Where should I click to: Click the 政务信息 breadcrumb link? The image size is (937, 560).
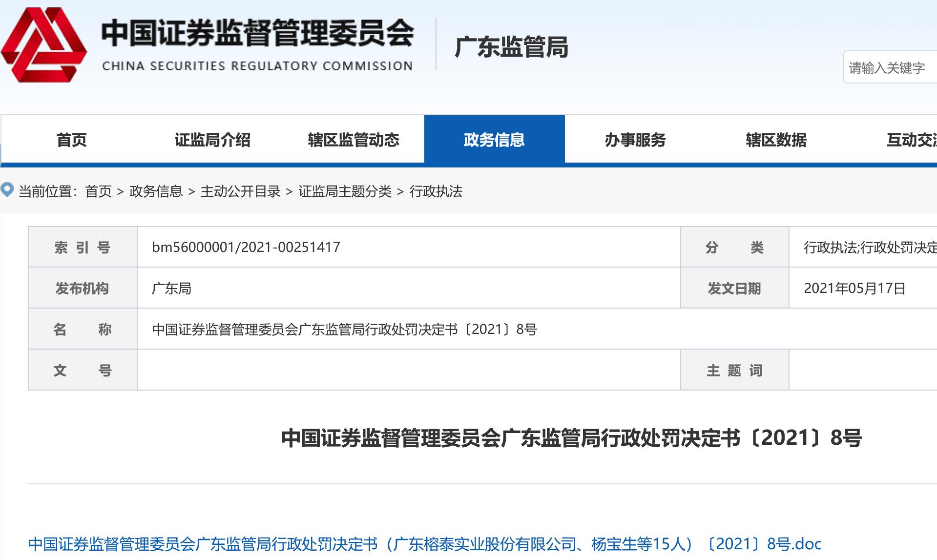coord(156,191)
